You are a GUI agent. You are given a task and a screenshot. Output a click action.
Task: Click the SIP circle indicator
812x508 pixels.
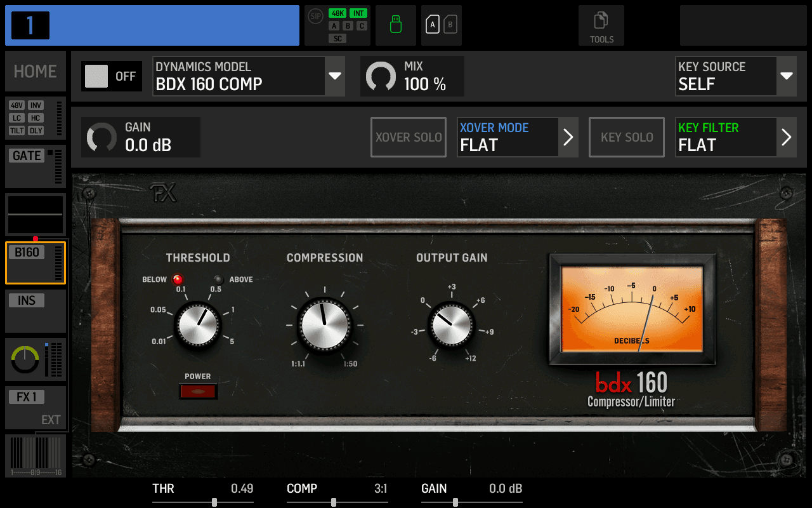[x=315, y=17]
